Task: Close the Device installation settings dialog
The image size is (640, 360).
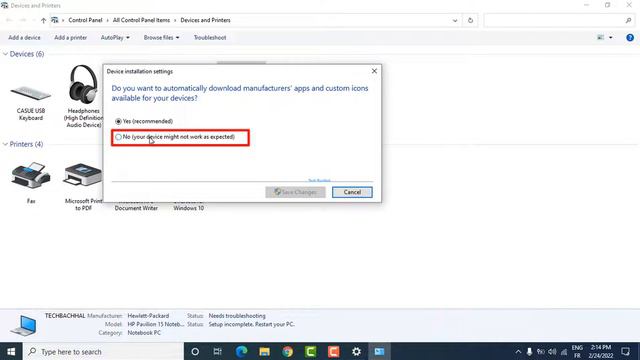Action: click(374, 71)
